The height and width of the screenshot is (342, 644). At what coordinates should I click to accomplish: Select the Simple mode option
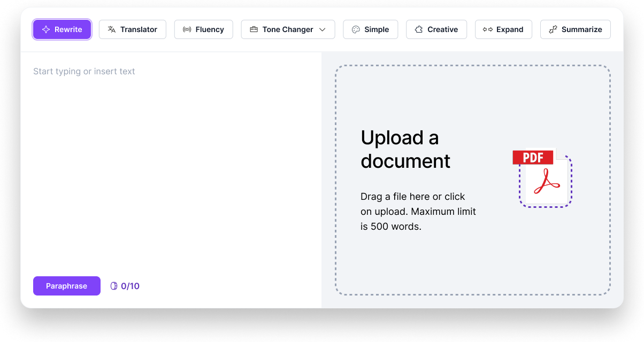pos(370,29)
